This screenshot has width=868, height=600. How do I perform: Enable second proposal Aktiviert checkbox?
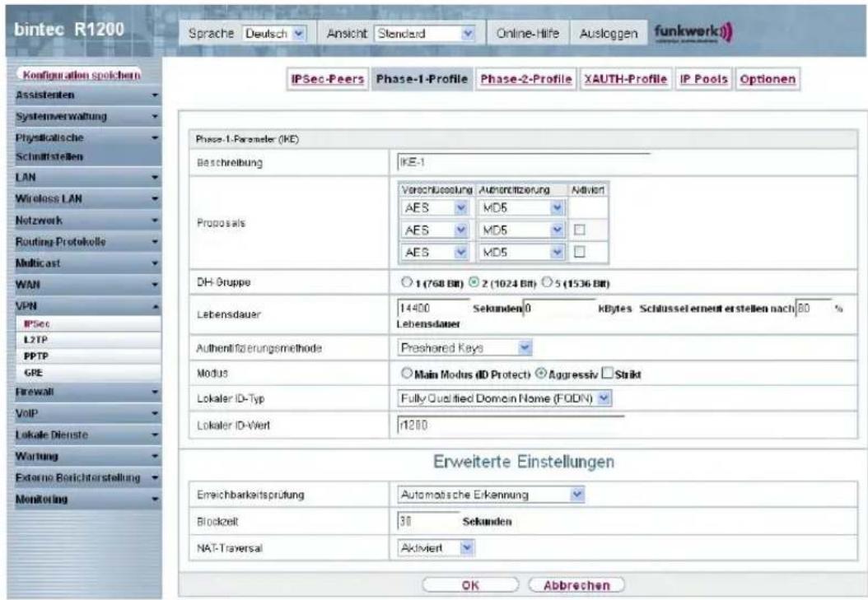580,230
